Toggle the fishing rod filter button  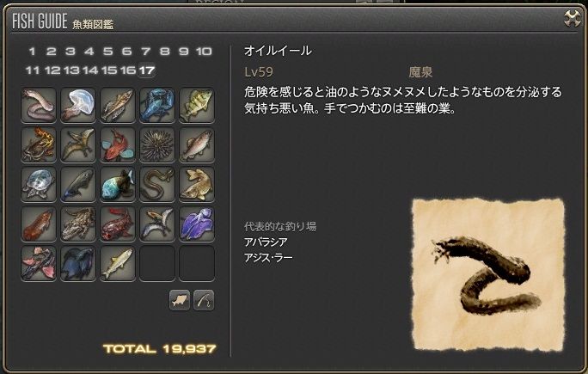click(x=204, y=300)
